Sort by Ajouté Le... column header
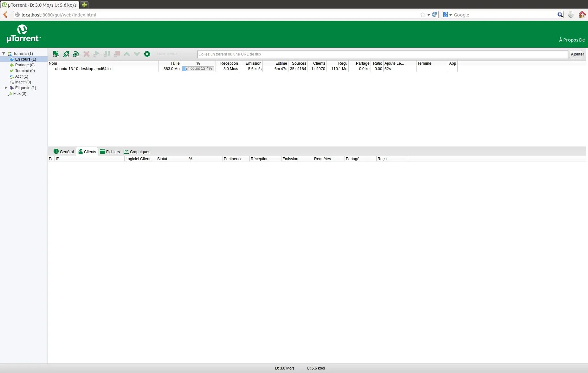Viewport: 588px width, 373px height. pos(400,63)
